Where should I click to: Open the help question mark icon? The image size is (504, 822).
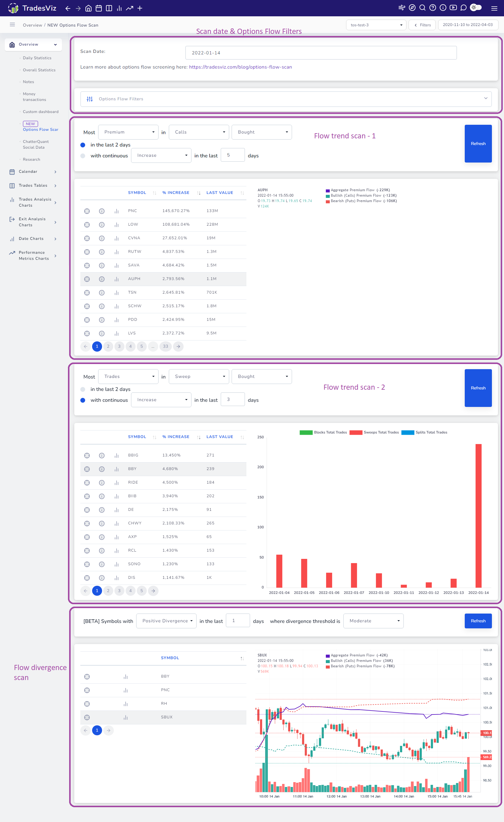(433, 8)
